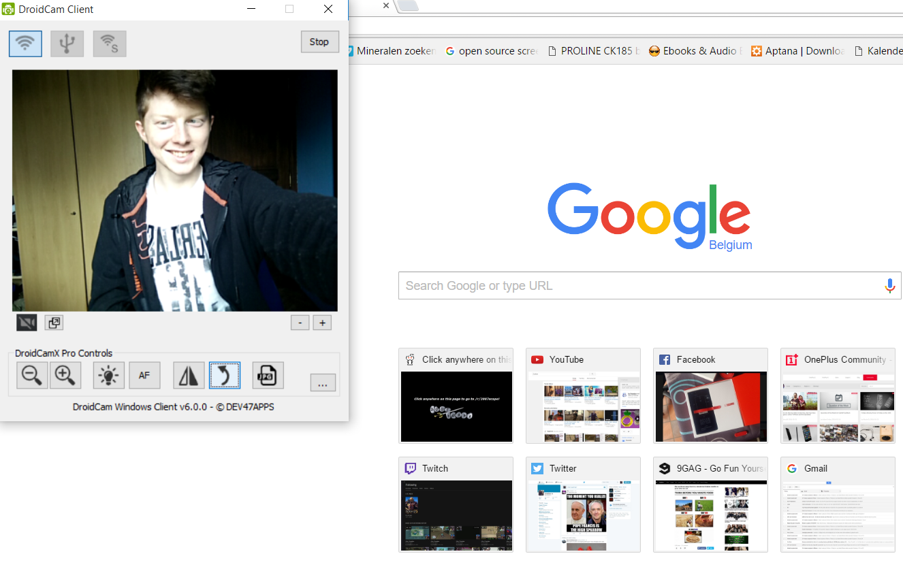This screenshot has width=903, height=588.
Task: Open PROLINE CK185 bookmark
Action: click(x=594, y=51)
